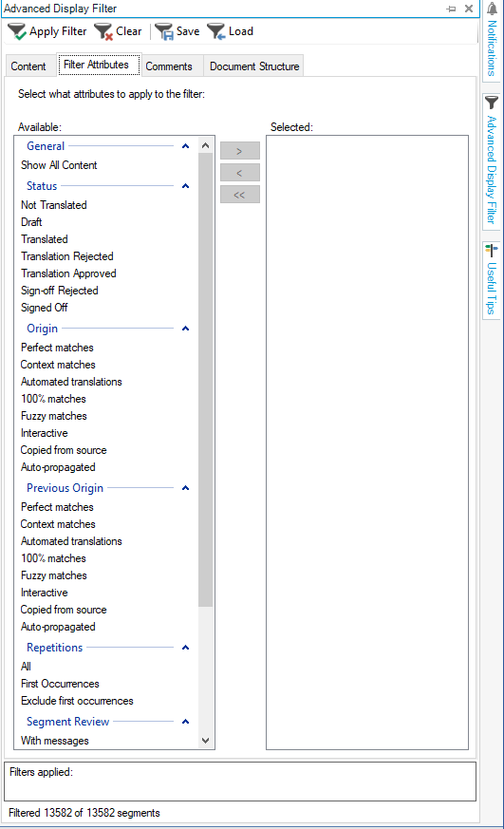Select 'Fuzzy matches' under Origin
The width and height of the screenshot is (504, 829).
pos(54,416)
